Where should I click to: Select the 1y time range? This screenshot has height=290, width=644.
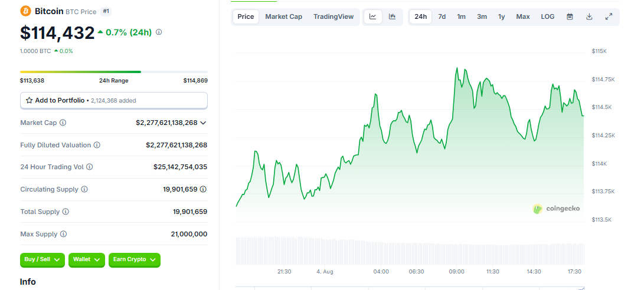coord(501,17)
